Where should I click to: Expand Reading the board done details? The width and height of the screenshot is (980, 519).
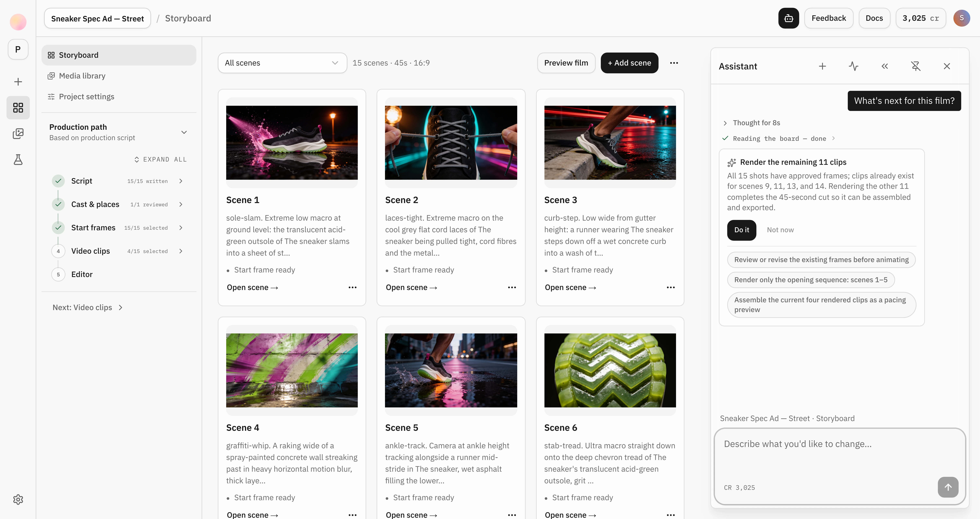[779, 139]
